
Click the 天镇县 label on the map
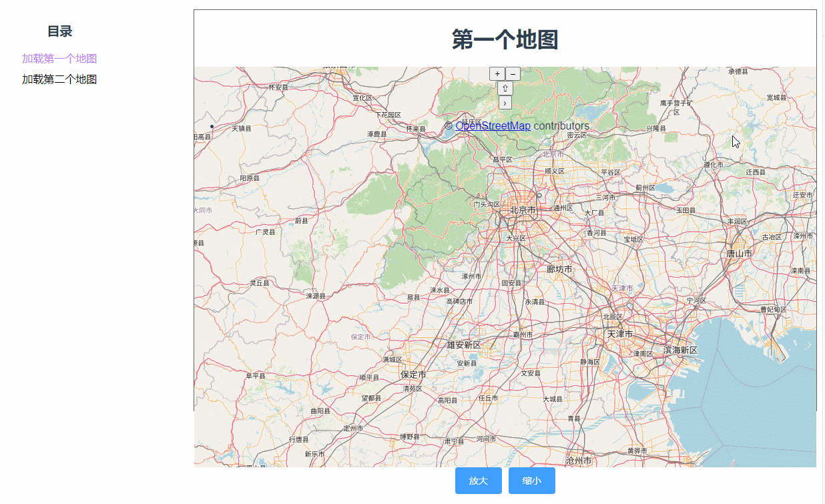[x=242, y=128]
